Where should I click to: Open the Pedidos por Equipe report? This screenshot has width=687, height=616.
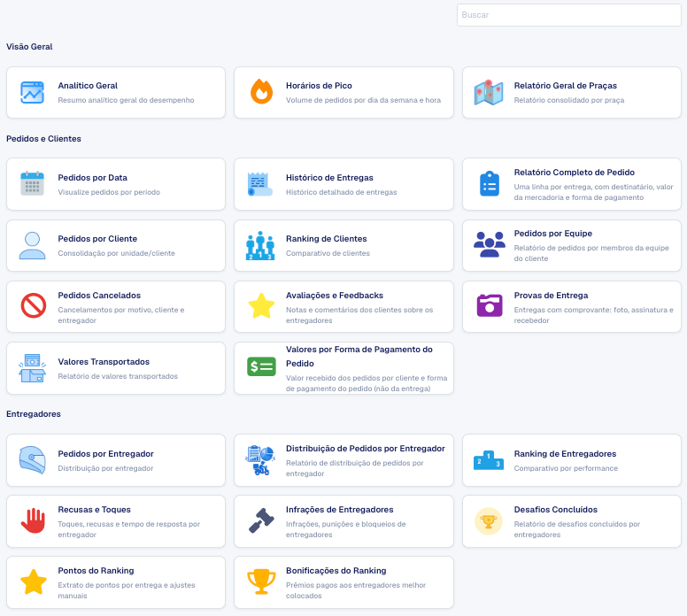coord(572,245)
